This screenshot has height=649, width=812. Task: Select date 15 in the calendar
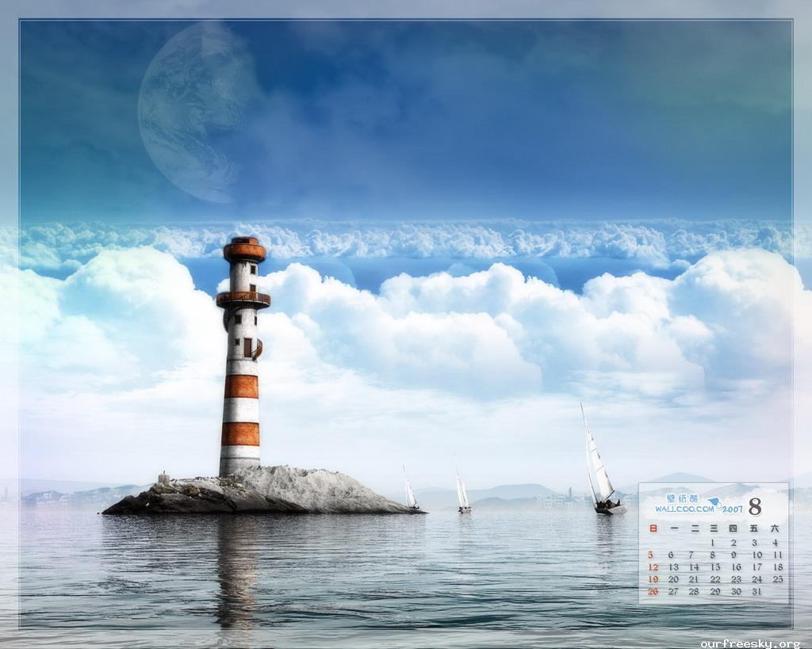point(714,567)
